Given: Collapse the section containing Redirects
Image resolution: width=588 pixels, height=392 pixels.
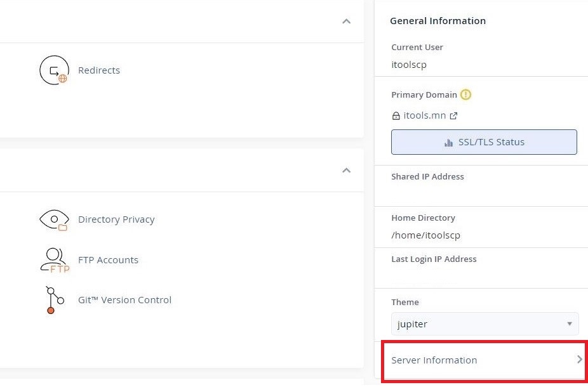Looking at the screenshot, I should [347, 22].
